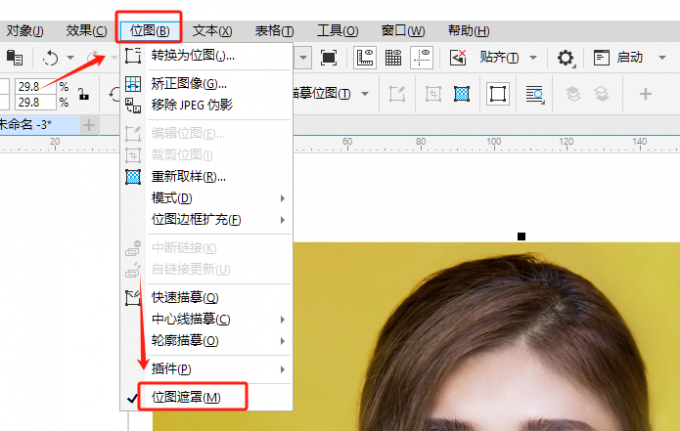Click the plus quick customize icon
This screenshot has height=431, width=680.
click(645, 94)
